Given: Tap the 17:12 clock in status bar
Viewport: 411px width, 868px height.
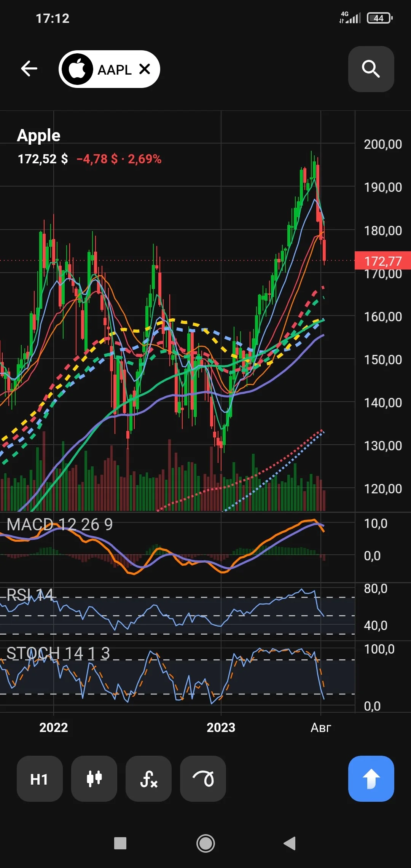Looking at the screenshot, I should 53,18.
